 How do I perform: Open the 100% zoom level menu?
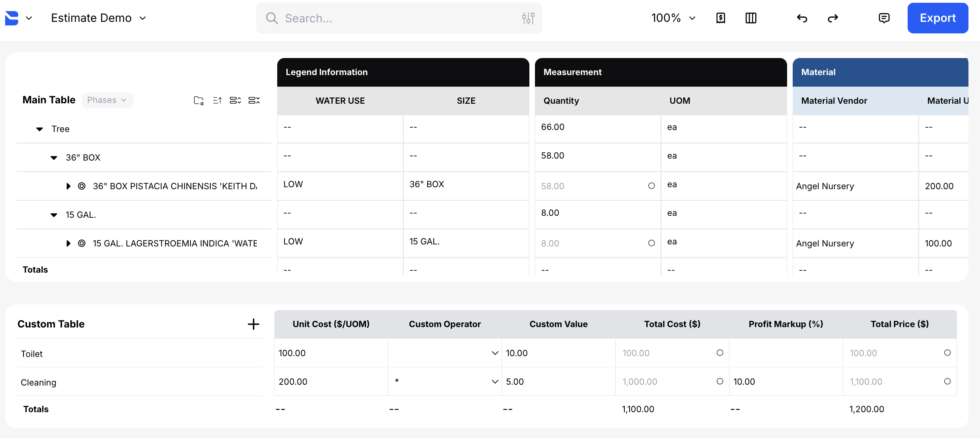(673, 18)
